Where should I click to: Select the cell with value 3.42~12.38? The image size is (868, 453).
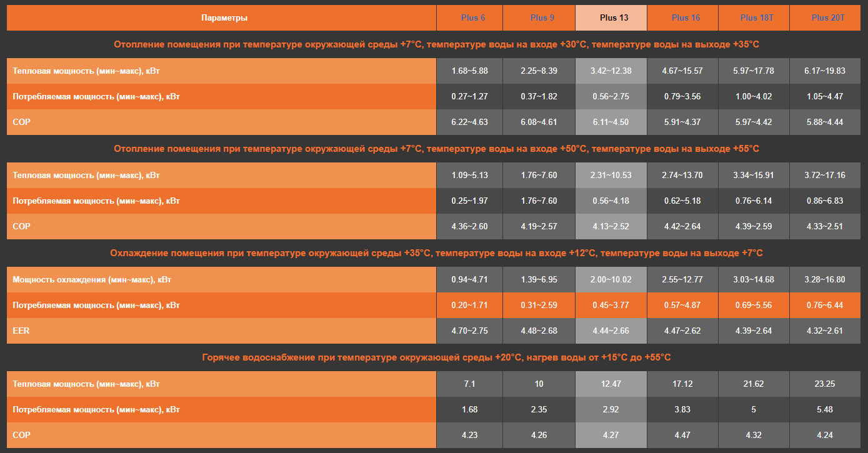point(611,71)
